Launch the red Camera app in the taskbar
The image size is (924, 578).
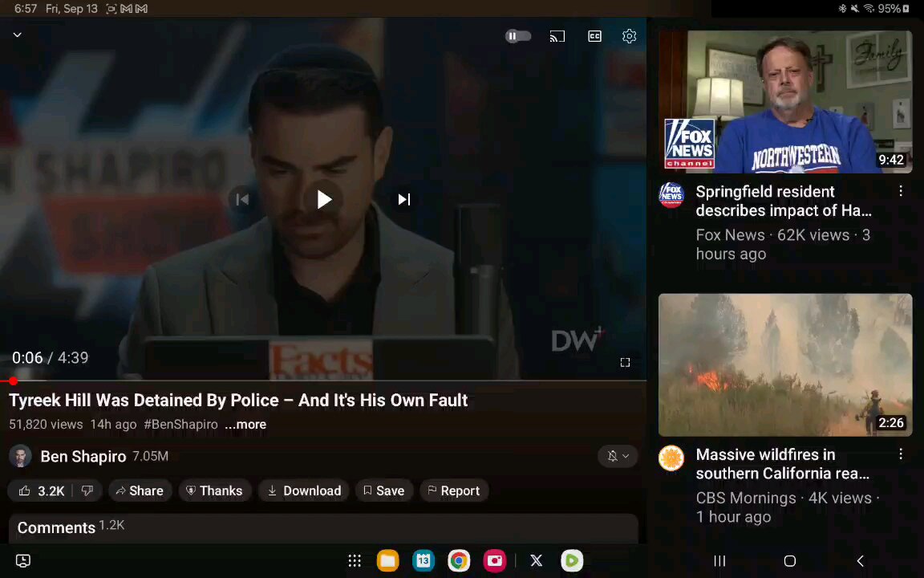494,561
